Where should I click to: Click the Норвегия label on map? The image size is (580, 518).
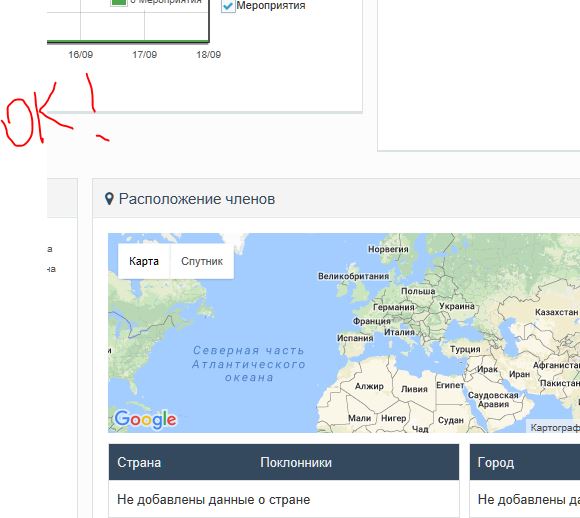[388, 249]
